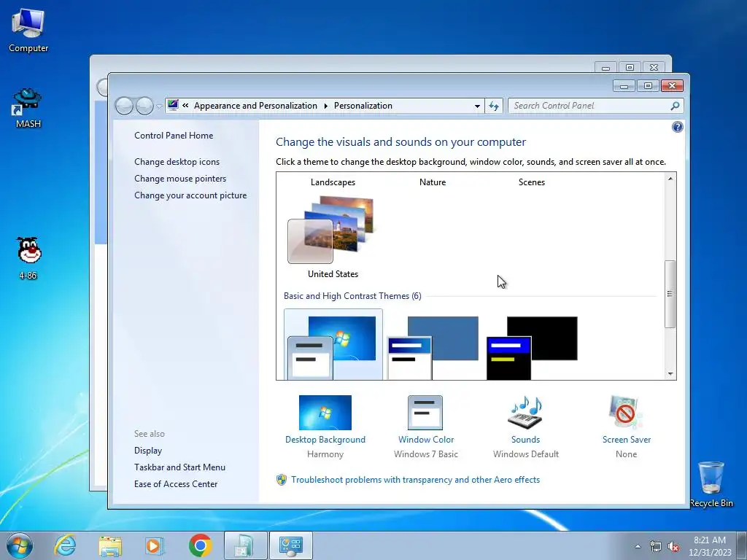Open Control Panel Home link

pyautogui.click(x=174, y=135)
